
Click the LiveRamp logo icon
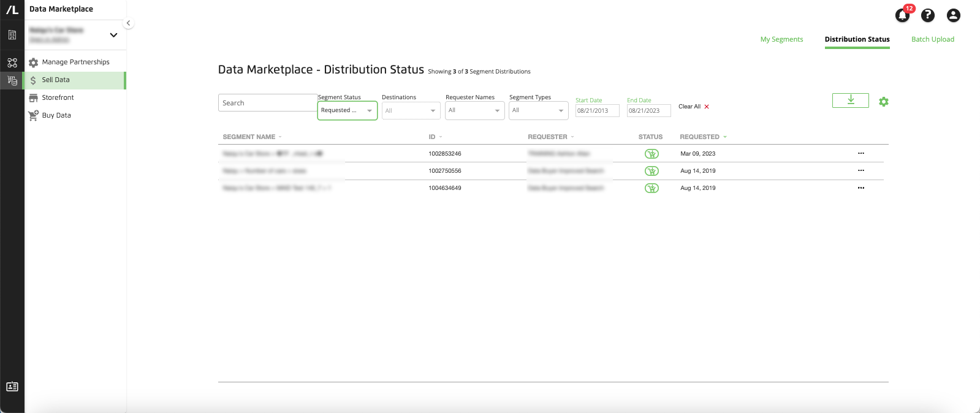12,9
